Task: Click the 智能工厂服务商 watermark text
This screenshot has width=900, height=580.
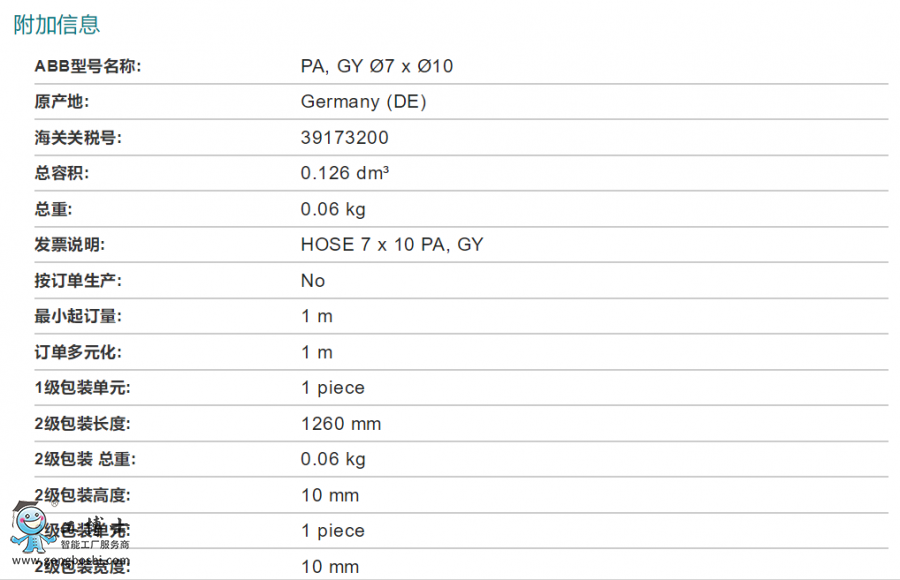Action: tap(95, 544)
